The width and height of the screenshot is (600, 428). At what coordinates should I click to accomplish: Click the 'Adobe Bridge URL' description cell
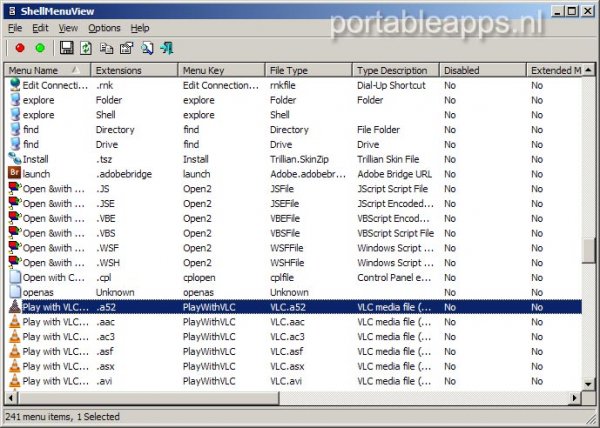tap(395, 174)
